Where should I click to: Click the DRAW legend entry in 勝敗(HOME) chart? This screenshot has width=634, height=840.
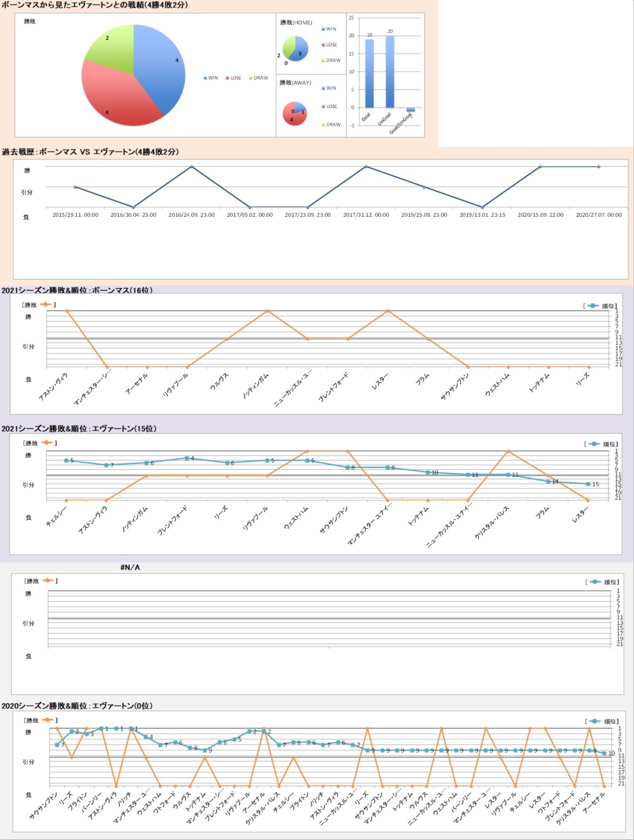(x=331, y=61)
